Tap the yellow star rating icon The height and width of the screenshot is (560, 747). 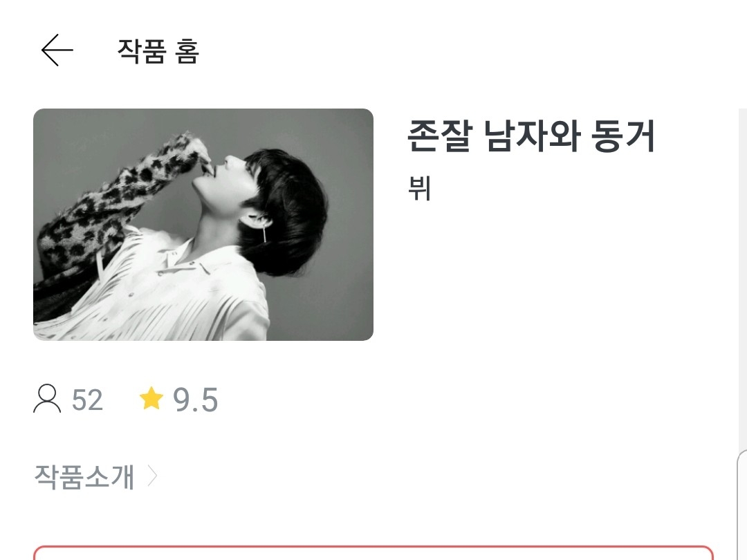point(151,399)
